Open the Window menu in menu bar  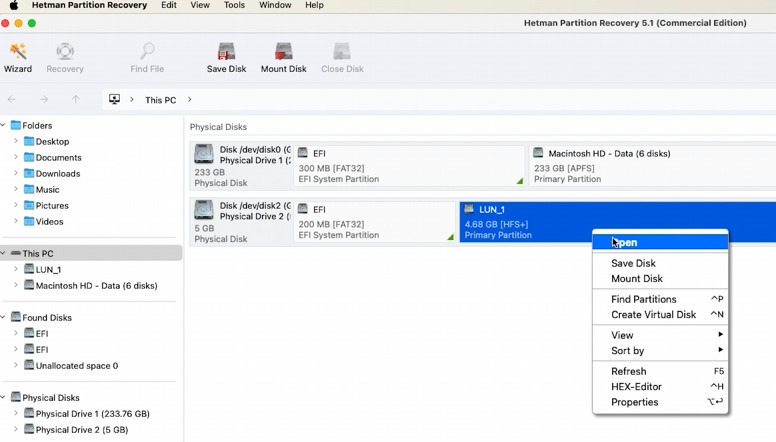click(x=275, y=5)
